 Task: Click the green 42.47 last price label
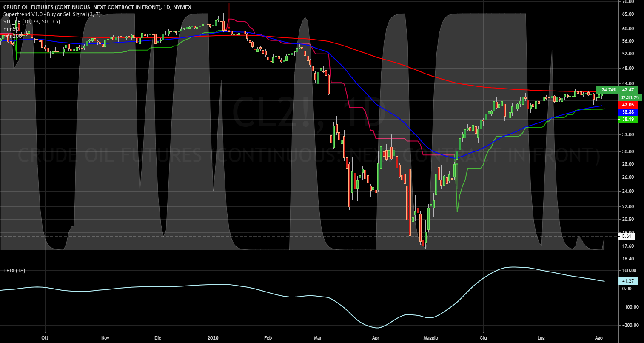[628, 90]
